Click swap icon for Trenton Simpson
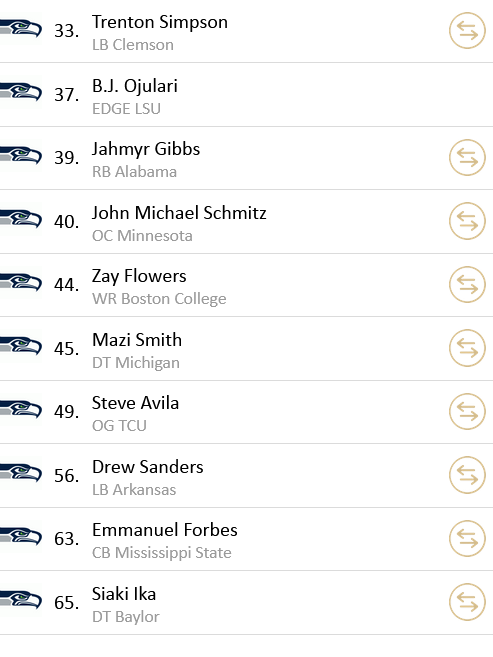Image resolution: width=493 pixels, height=657 pixels. pos(467,31)
